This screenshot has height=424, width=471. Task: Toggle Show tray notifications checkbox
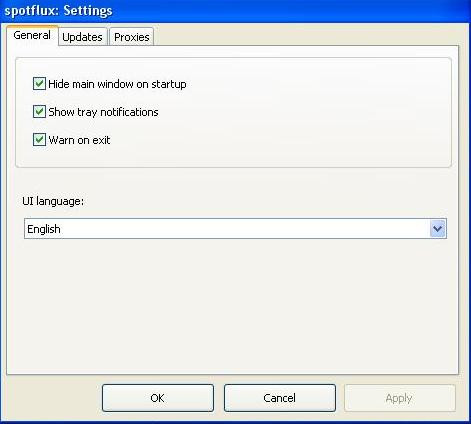pyautogui.click(x=39, y=112)
